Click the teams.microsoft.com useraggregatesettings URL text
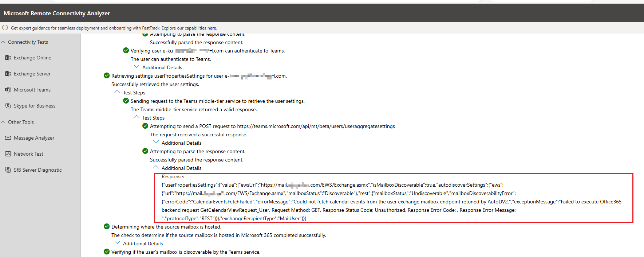The image size is (644, 257). [x=316, y=126]
